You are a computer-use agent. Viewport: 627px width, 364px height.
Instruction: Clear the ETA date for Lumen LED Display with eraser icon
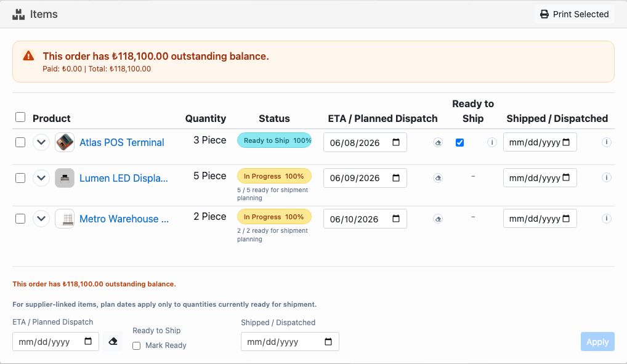coord(438,178)
